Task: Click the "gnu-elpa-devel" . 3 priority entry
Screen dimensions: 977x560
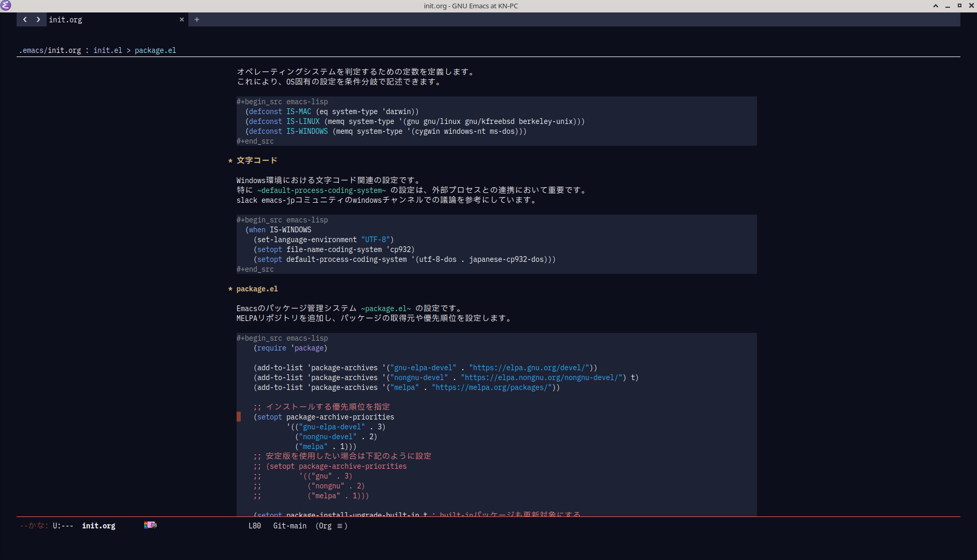Action: pyautogui.click(x=338, y=427)
